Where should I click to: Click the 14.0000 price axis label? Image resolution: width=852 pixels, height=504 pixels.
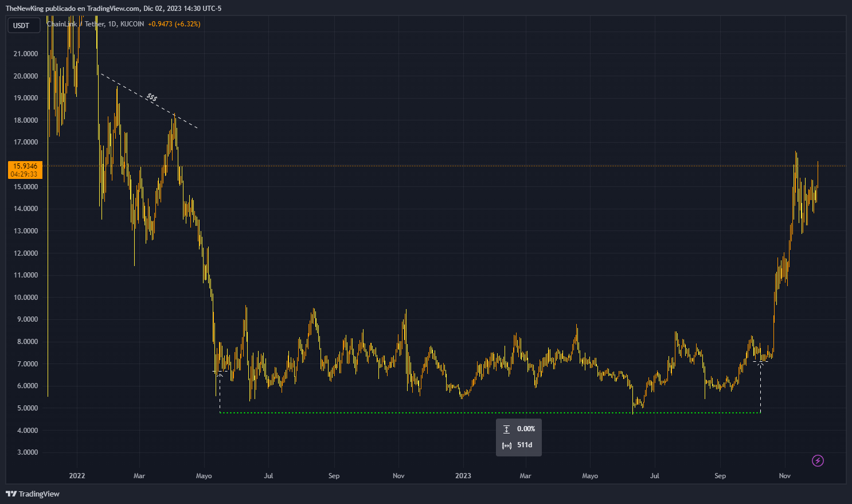tap(25, 209)
